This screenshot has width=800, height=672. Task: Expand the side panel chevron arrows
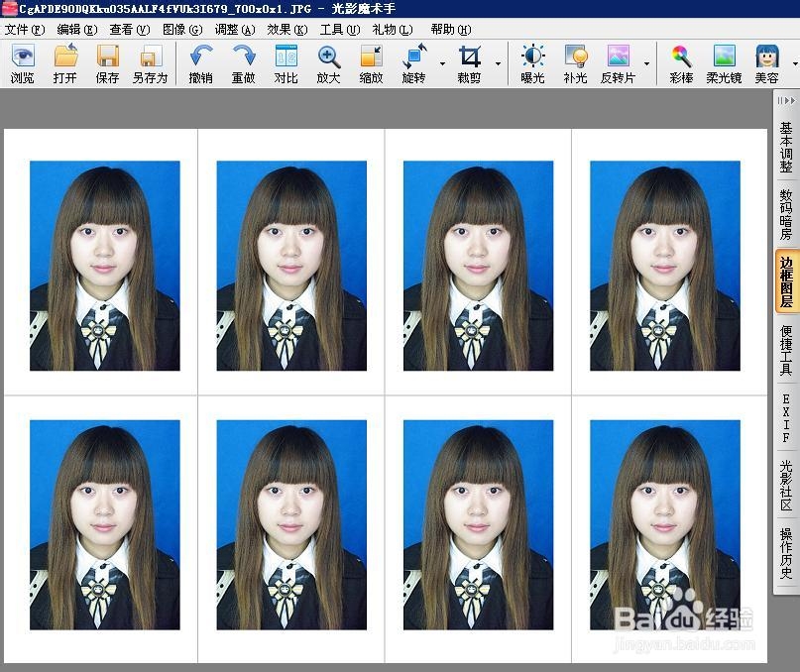click(x=786, y=101)
